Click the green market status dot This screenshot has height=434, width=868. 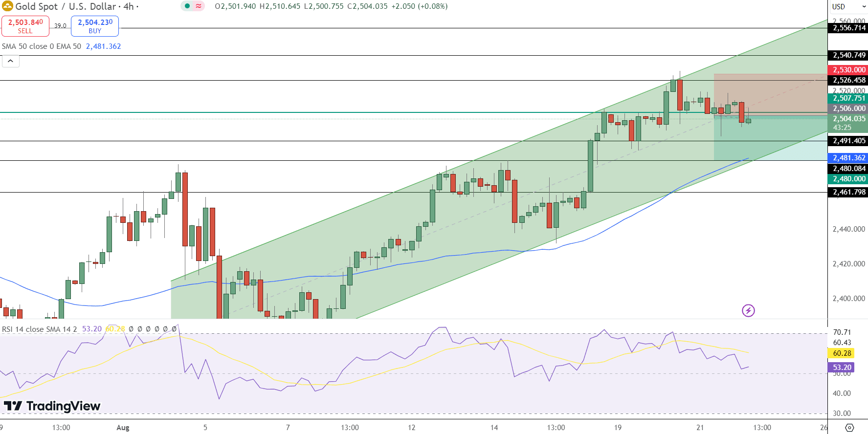point(187,6)
